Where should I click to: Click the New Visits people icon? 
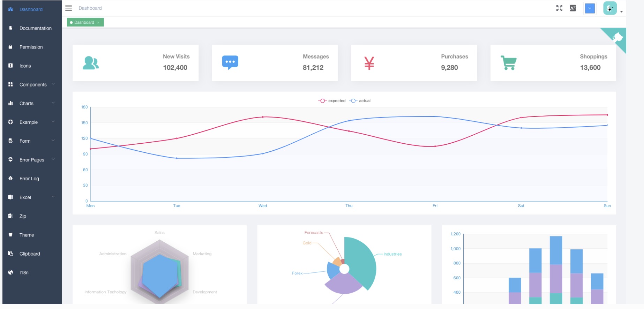click(x=91, y=63)
